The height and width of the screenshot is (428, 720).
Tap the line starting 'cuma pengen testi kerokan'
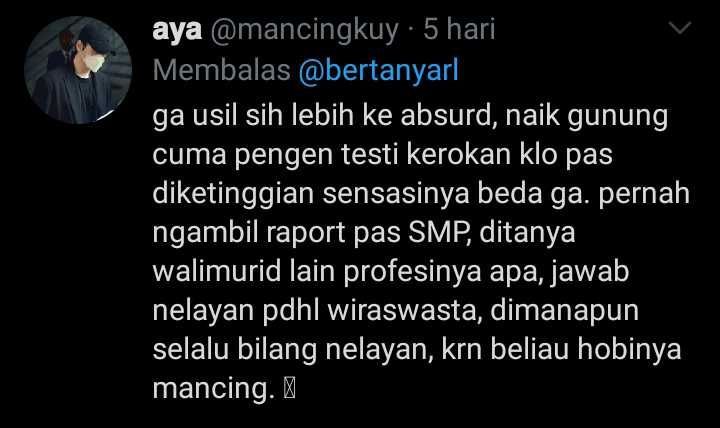(382, 155)
